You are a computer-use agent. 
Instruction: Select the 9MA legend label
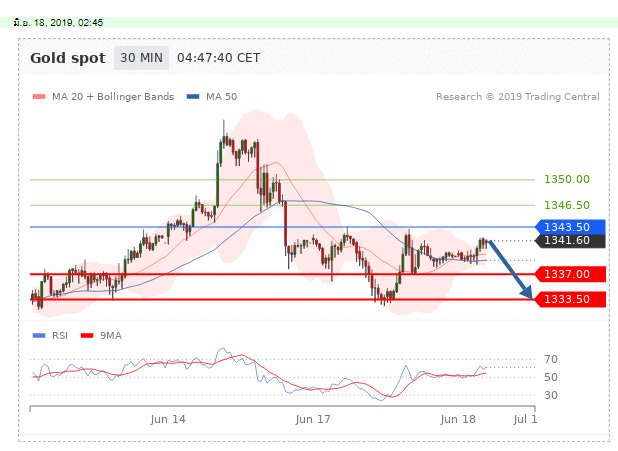pos(111,335)
